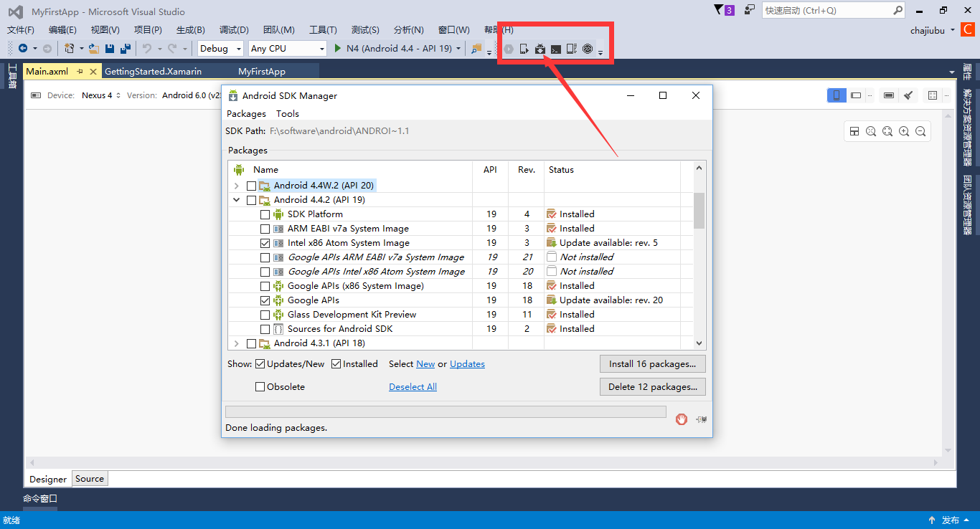Open the 调试(D) menu
This screenshot has height=529, width=980.
click(234, 30)
